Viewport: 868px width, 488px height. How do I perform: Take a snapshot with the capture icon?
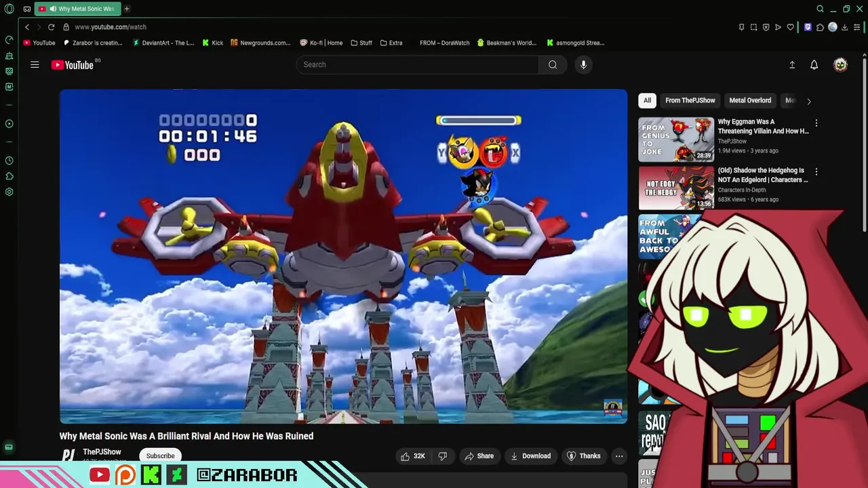[x=753, y=27]
